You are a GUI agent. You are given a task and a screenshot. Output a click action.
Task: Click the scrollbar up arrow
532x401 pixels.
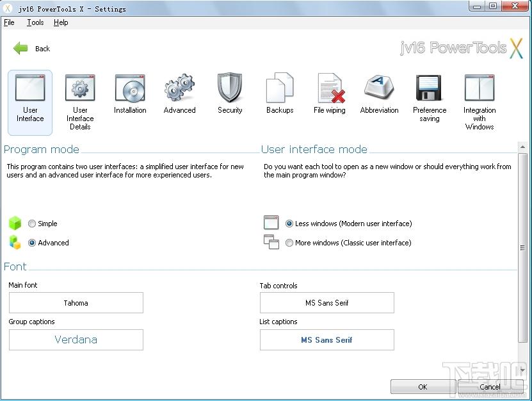coord(522,147)
